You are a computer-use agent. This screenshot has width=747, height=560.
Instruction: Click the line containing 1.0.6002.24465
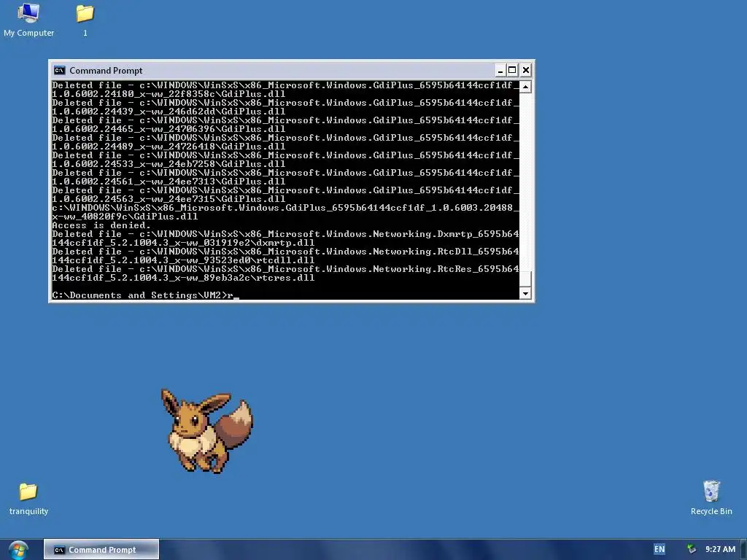click(x=169, y=129)
